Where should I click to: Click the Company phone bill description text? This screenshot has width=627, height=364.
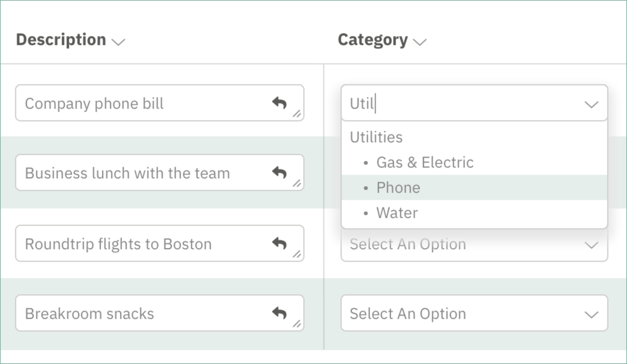(x=94, y=104)
